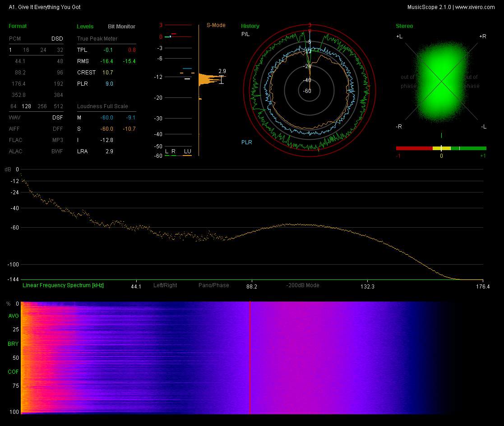The image size is (504, 426).
Task: Click the L R level meter legend
Action: click(x=170, y=151)
